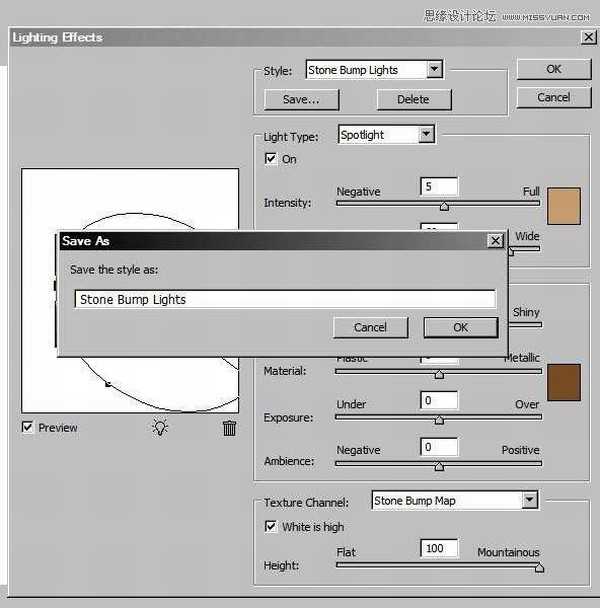Click the brown material color swatch
The height and width of the screenshot is (608, 600).
pos(564,382)
